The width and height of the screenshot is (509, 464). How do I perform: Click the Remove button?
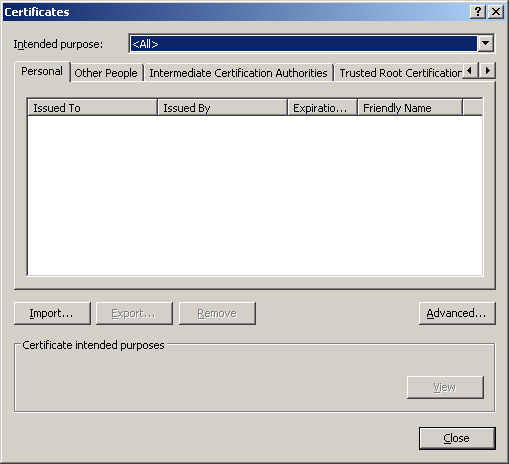click(217, 313)
